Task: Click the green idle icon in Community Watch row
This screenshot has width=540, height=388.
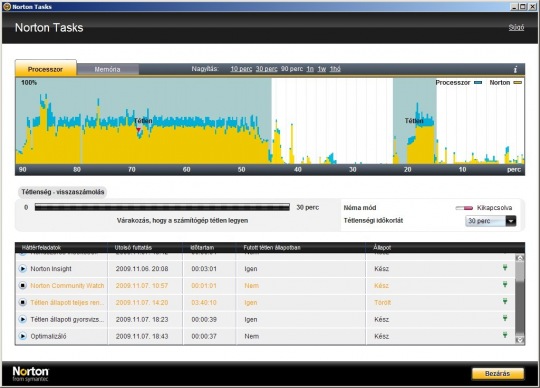Action: [x=505, y=284]
